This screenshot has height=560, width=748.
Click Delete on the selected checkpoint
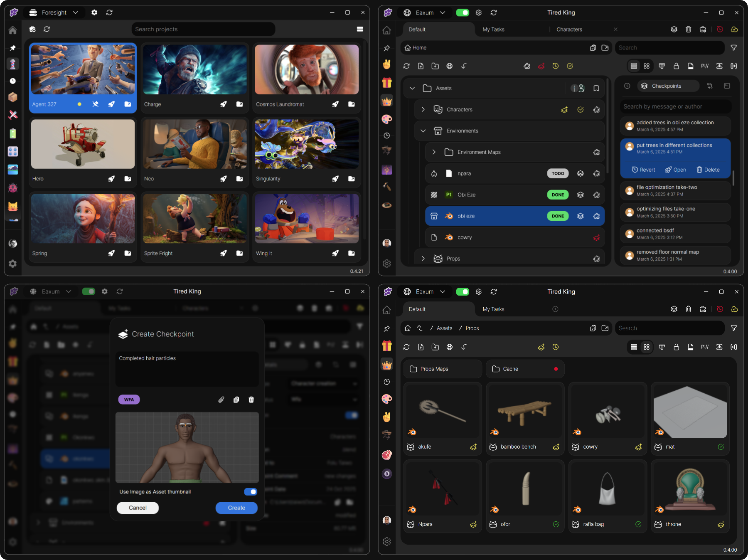pyautogui.click(x=708, y=170)
